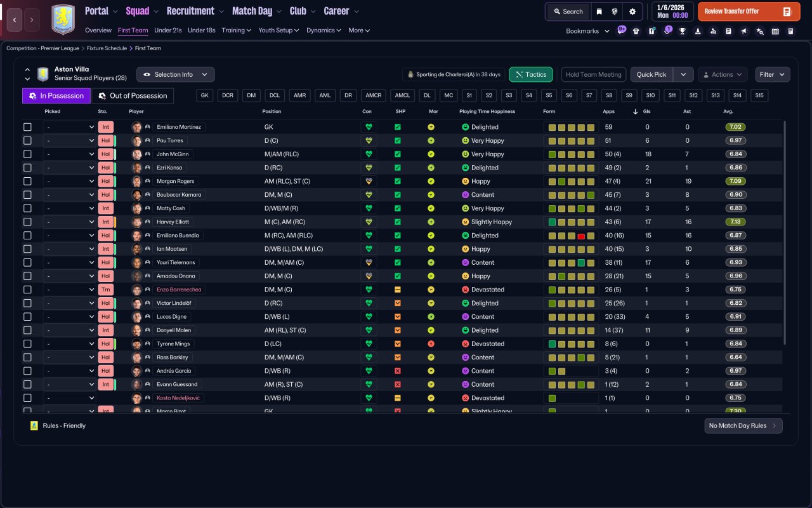Expand the Training submenu
This screenshot has width=812, height=508.
click(x=237, y=30)
